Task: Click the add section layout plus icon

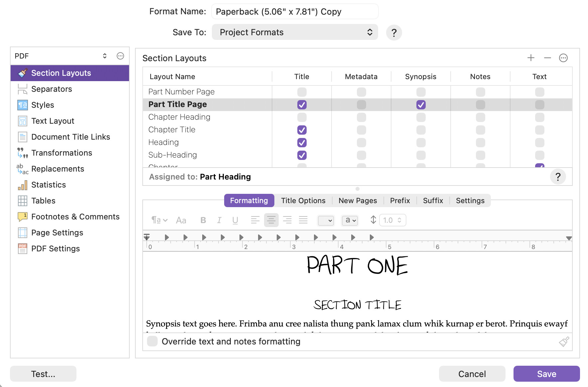Action: (531, 58)
